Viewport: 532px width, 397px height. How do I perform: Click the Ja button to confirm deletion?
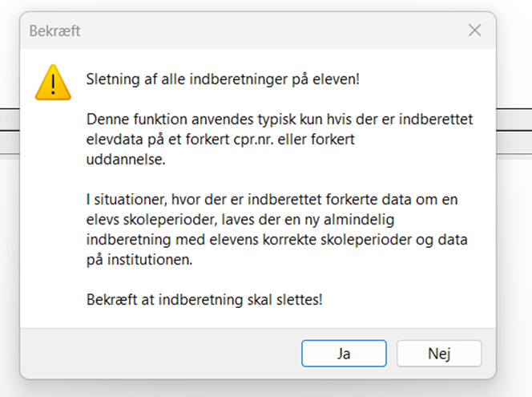coord(344,353)
